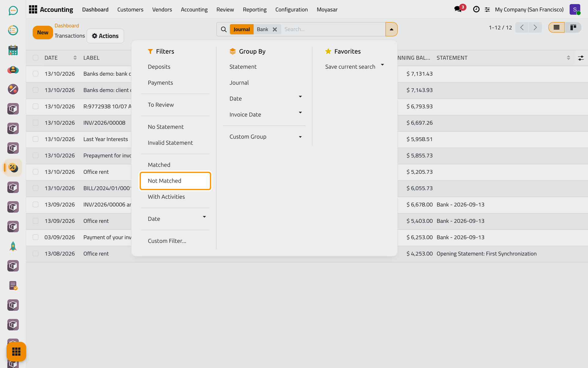The image size is (588, 368).
Task: Check the row Last Year Interests
Action: (36, 139)
